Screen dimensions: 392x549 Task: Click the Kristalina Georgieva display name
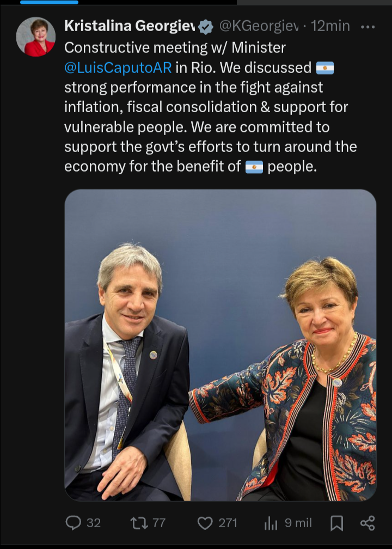click(130, 26)
